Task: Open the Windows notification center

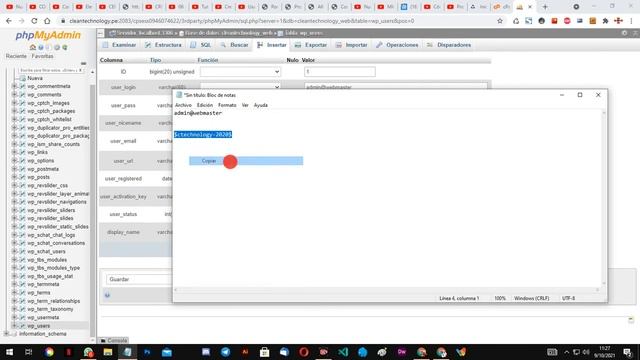Action: [x=628, y=352]
